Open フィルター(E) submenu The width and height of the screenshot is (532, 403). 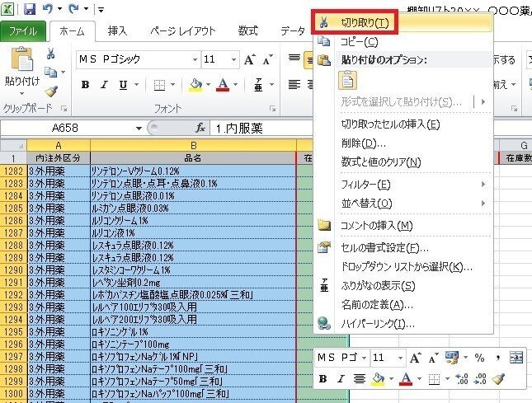[403, 185]
